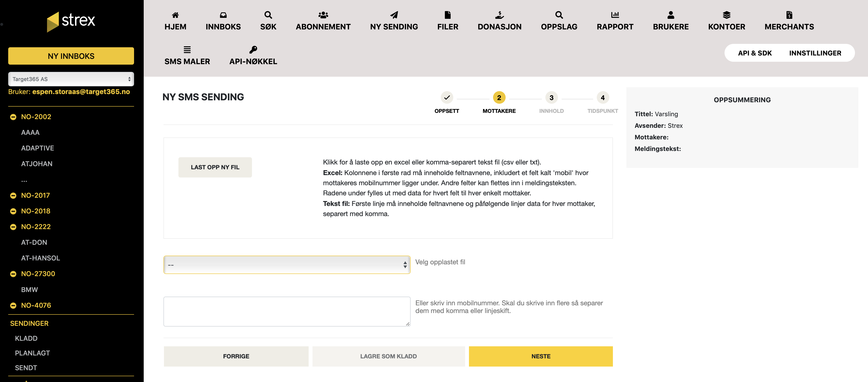This screenshot has height=382, width=868.
Task: Click the Donasjon hand-with-coin icon
Action: tap(499, 15)
